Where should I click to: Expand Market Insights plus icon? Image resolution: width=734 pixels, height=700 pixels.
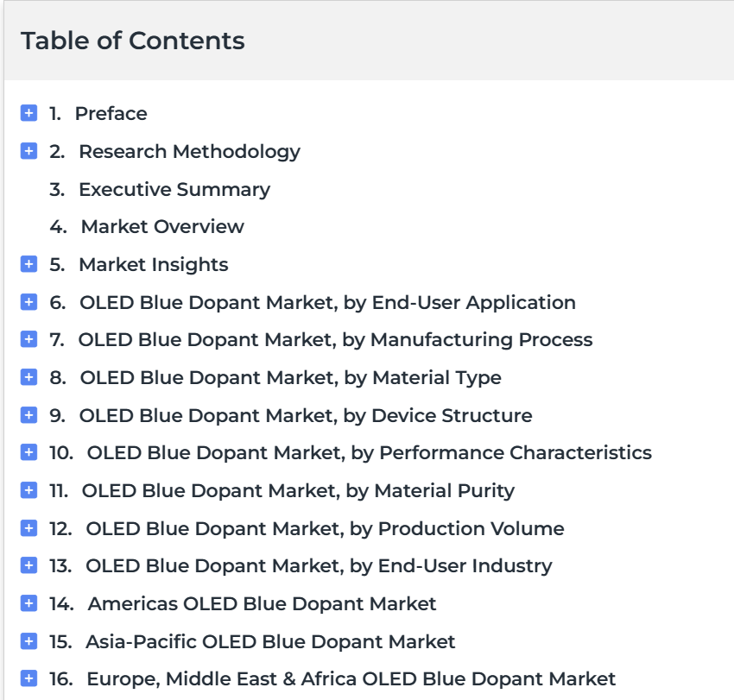coord(28,264)
